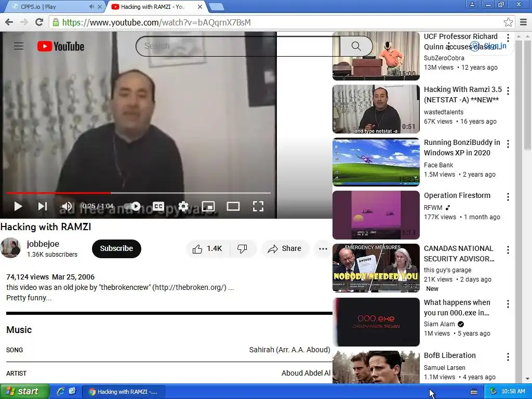Open Operation Firestorm video thumbnail
Viewport: 532px width, 399px height.
click(x=376, y=215)
